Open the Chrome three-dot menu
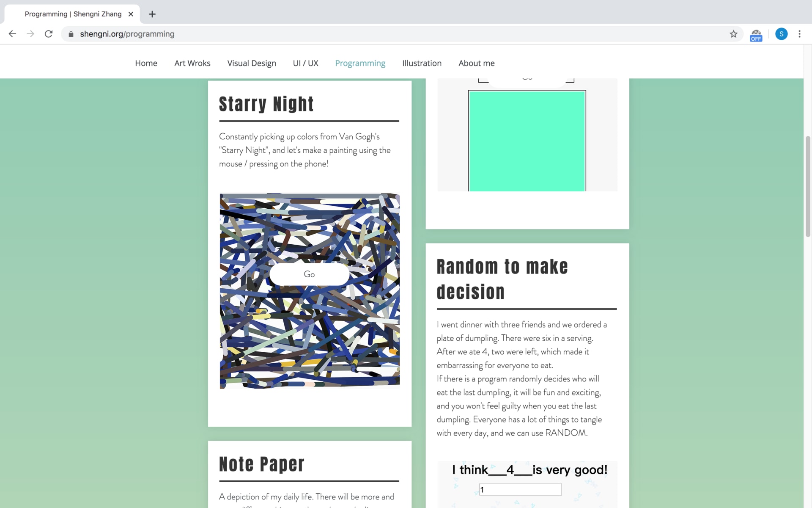The width and height of the screenshot is (812, 508). point(799,34)
